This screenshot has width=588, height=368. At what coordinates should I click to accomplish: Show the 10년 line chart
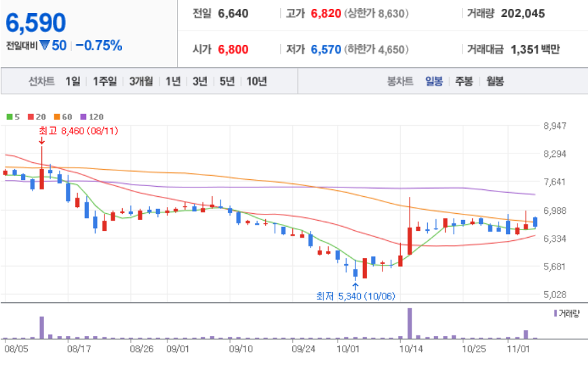[x=256, y=81]
